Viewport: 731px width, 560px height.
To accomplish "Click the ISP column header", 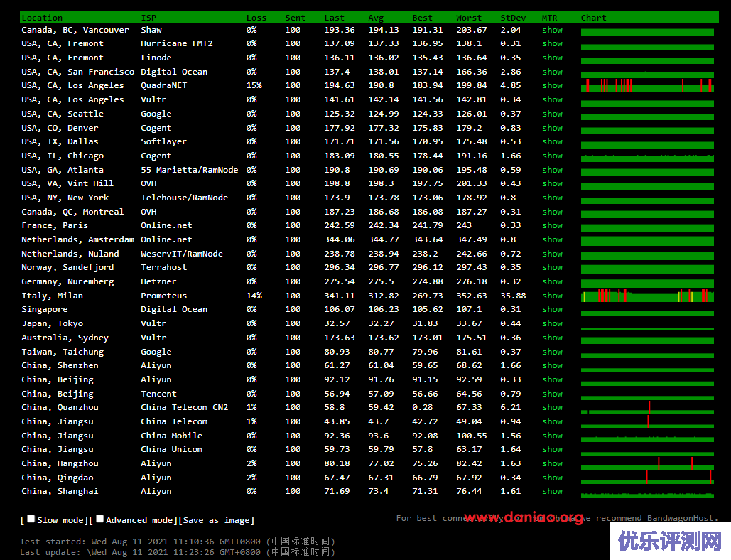I will pyautogui.click(x=148, y=18).
